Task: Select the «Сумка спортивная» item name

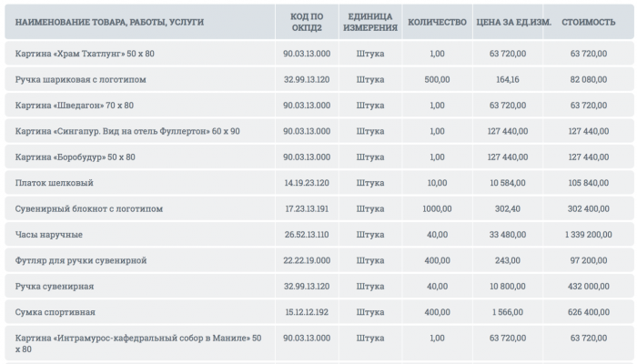Action: [56, 312]
